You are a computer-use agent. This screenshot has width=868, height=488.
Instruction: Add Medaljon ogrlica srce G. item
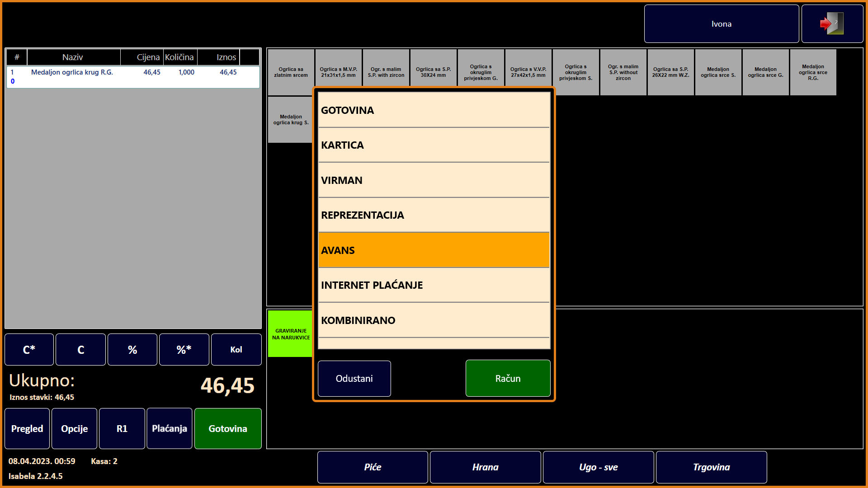tap(766, 72)
